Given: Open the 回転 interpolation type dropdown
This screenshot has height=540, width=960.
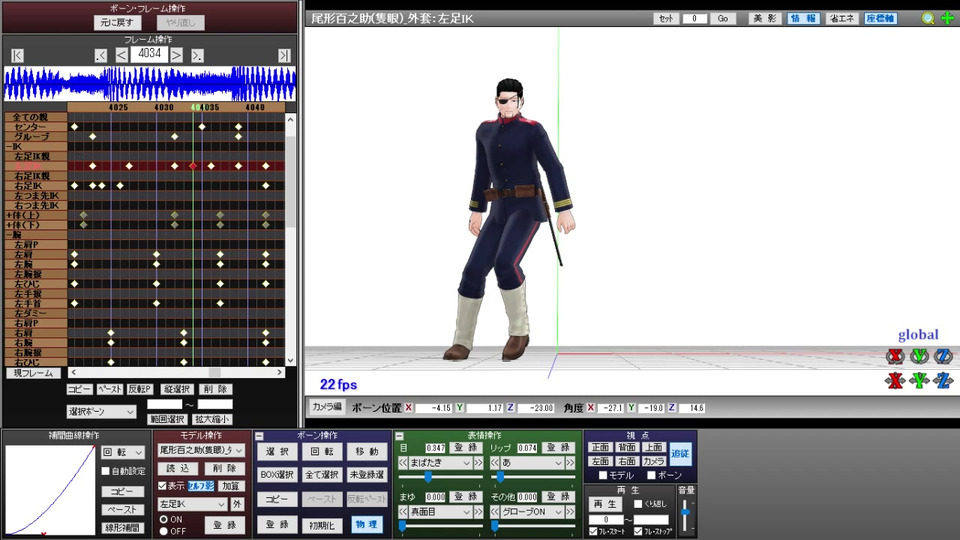Looking at the screenshot, I should pos(123,452).
